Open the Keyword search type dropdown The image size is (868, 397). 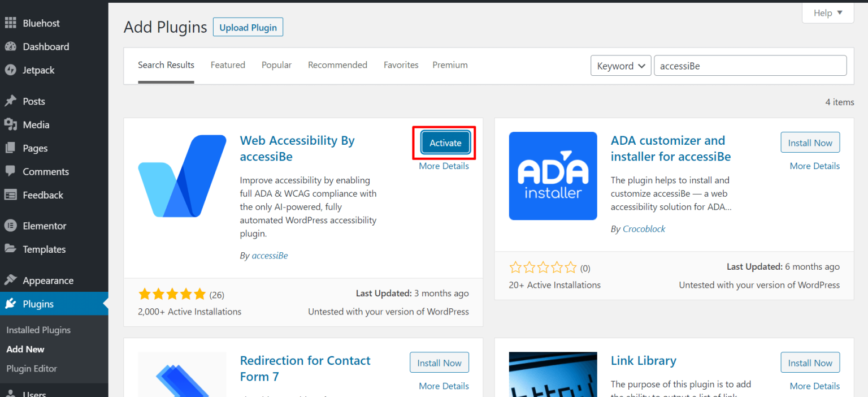point(620,66)
